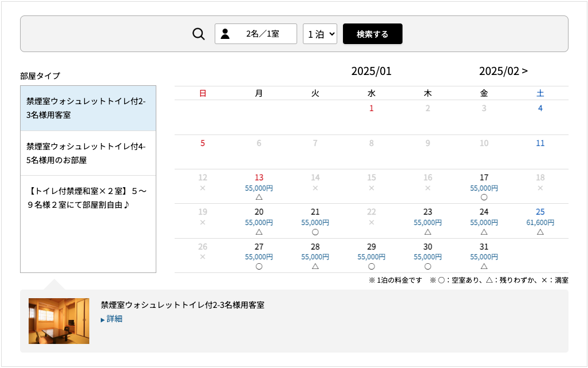
Task: Click the triangle availability icon under January 20
Action: 259,232
